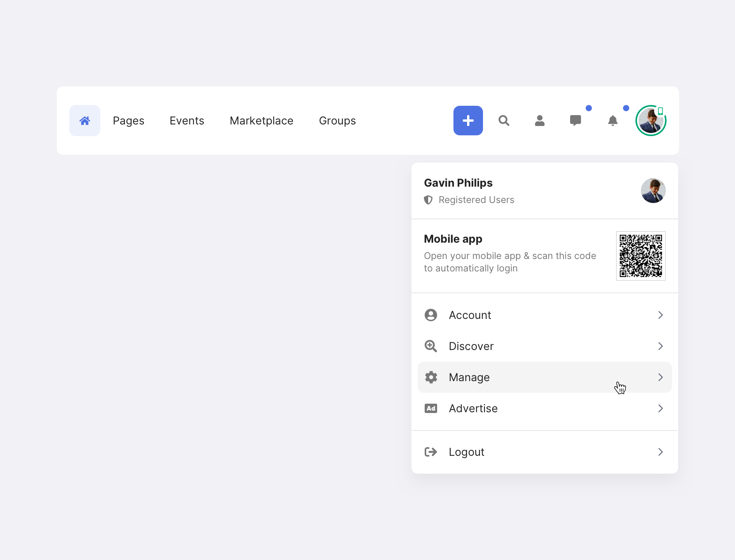Open search with the magnifier icon
The width and height of the screenshot is (735, 560).
click(504, 121)
